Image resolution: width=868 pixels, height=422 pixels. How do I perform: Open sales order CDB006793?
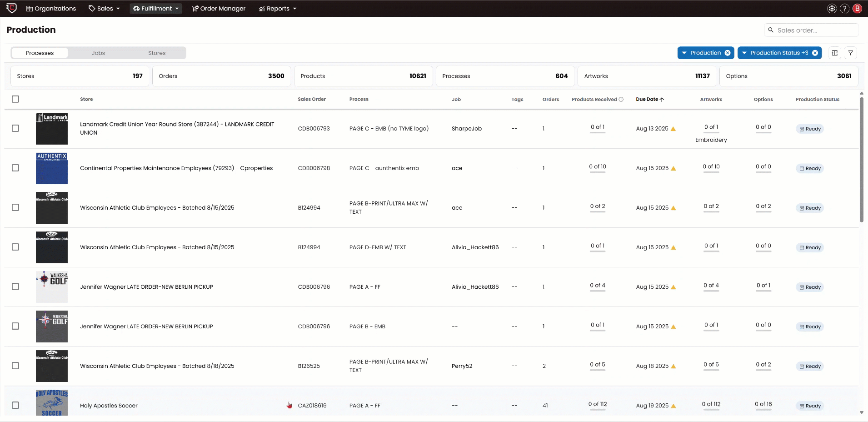coord(314,128)
